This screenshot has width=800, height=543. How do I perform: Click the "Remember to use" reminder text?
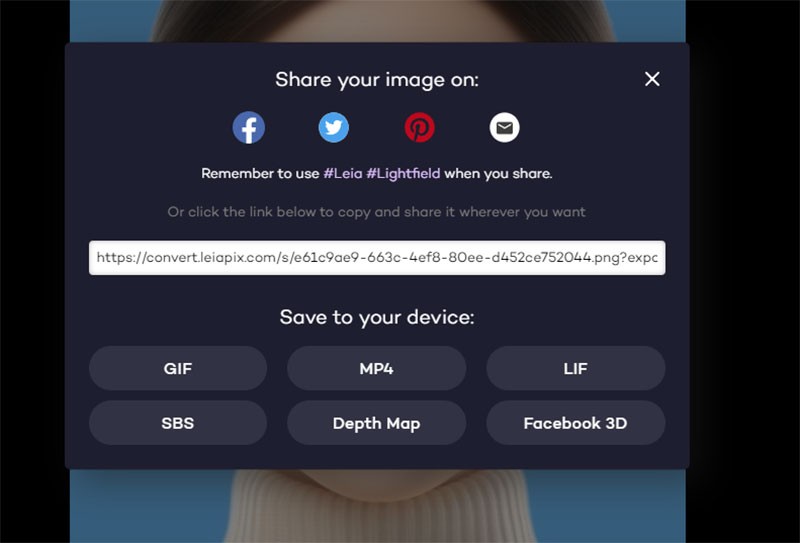260,174
